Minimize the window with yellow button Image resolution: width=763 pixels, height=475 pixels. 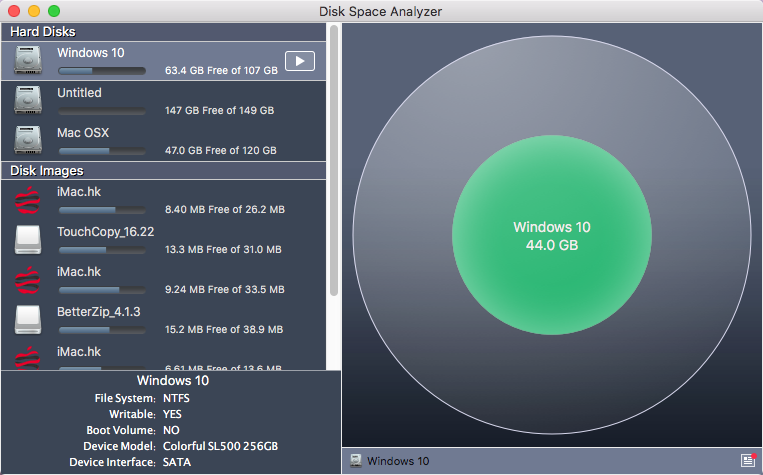[x=34, y=11]
